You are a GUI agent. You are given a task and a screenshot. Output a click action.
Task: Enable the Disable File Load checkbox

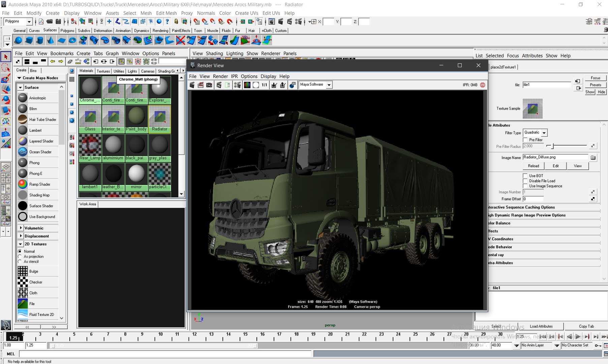tap(525, 181)
